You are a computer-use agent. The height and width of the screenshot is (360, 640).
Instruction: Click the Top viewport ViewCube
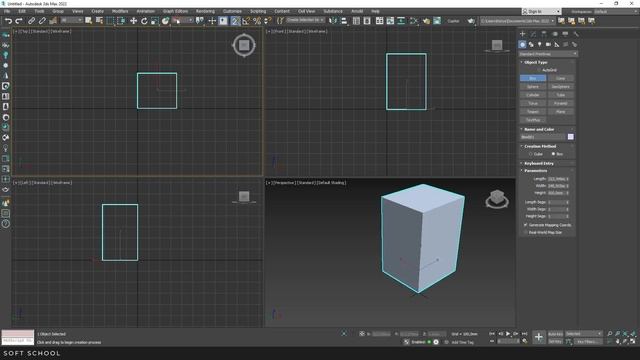coord(244,45)
